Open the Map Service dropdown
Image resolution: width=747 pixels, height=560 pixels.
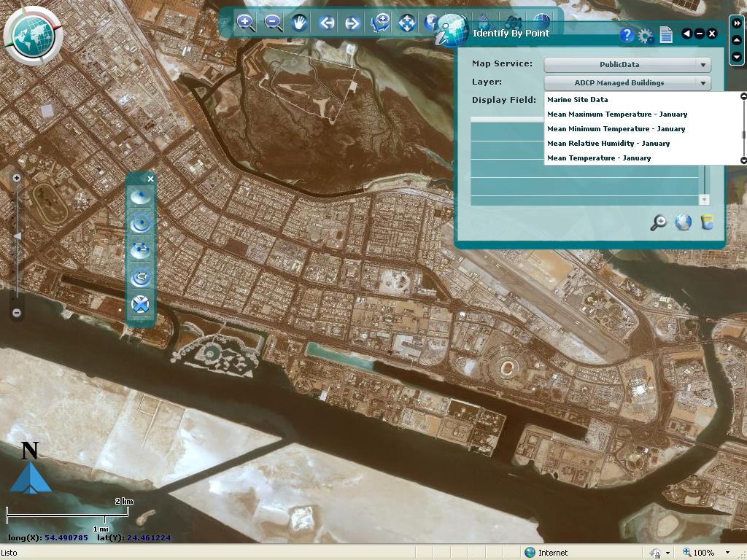pos(627,65)
